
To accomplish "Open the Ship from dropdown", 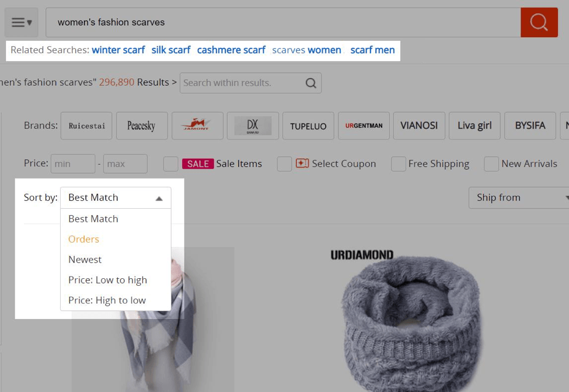I will click(519, 198).
